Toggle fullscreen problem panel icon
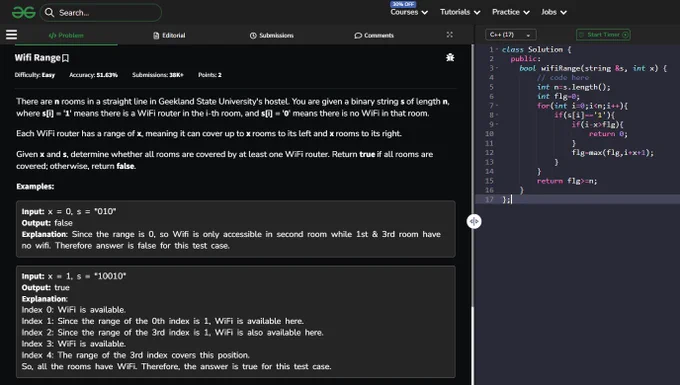This screenshot has height=385, width=680. pos(450,35)
